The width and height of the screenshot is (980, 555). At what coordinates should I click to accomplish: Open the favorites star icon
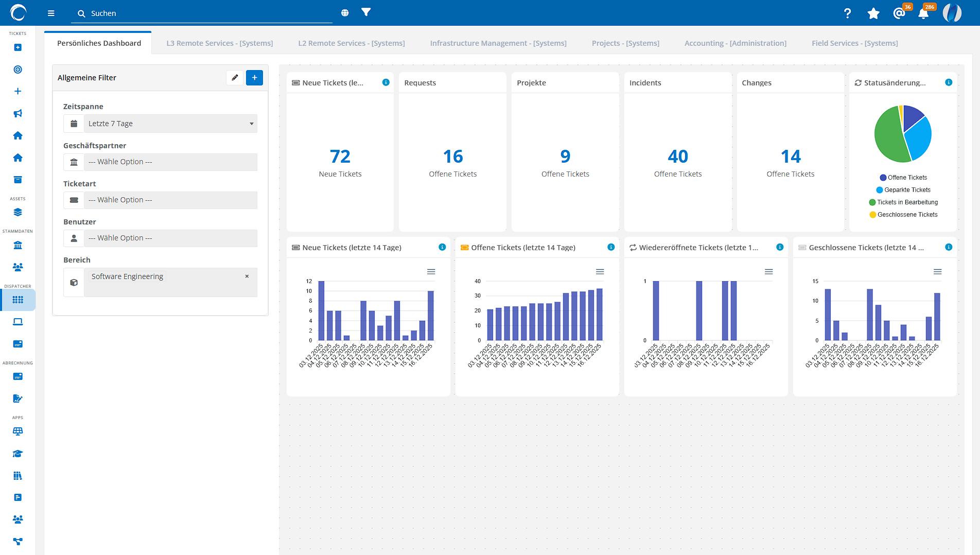click(x=873, y=13)
